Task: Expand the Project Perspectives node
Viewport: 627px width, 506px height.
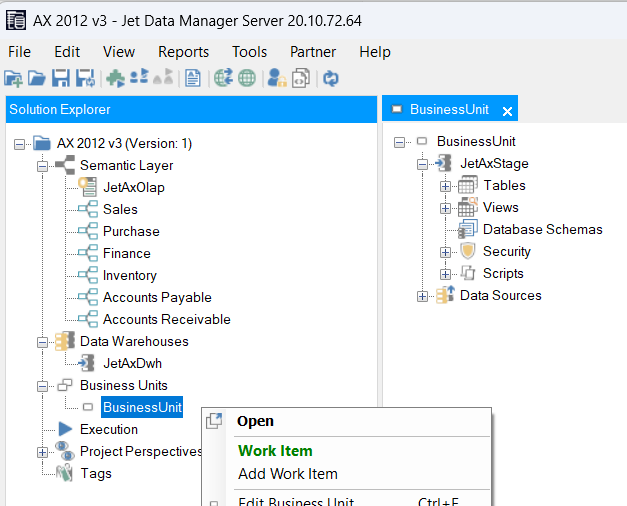Action: click(x=42, y=452)
